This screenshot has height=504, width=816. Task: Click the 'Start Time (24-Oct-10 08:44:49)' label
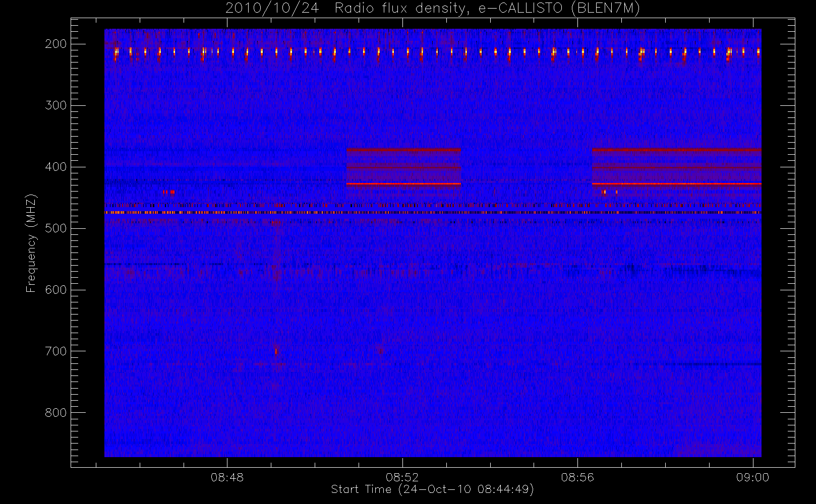(432, 489)
